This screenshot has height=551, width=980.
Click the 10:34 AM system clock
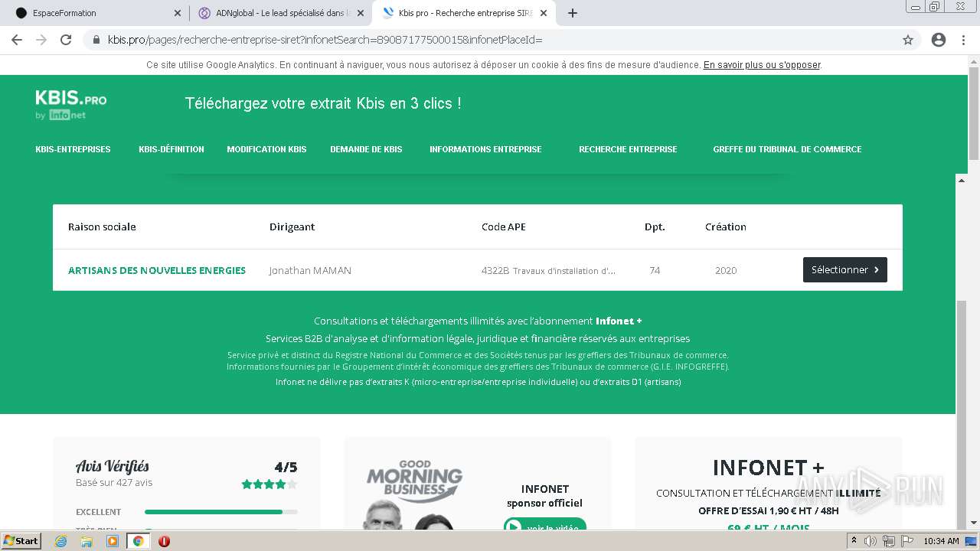[x=941, y=541]
